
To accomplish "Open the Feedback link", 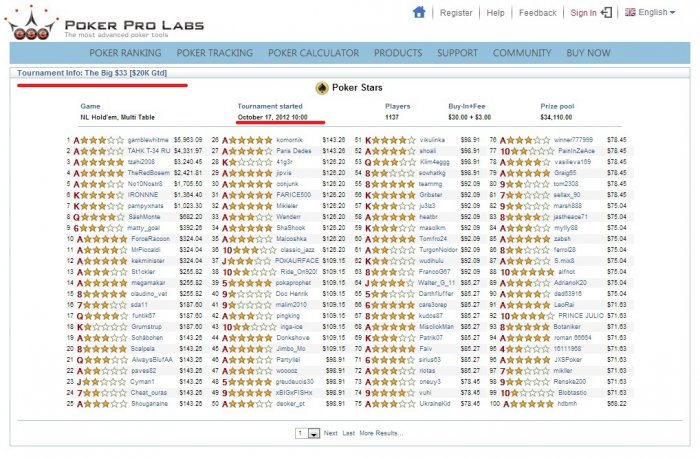I will coord(538,13).
